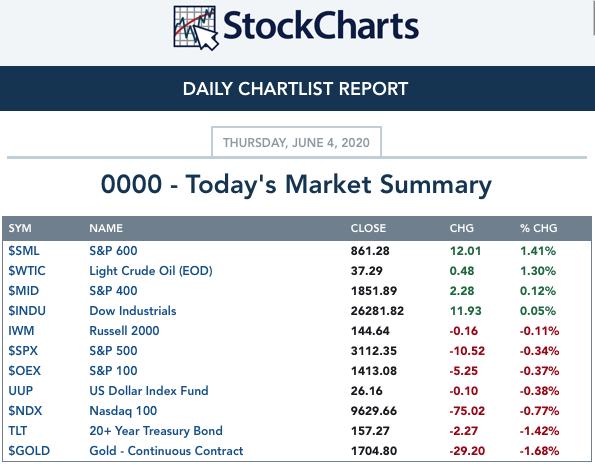This screenshot has width=595, height=464.
Task: Click the StockCharts wordmark text
Action: [x=321, y=26]
